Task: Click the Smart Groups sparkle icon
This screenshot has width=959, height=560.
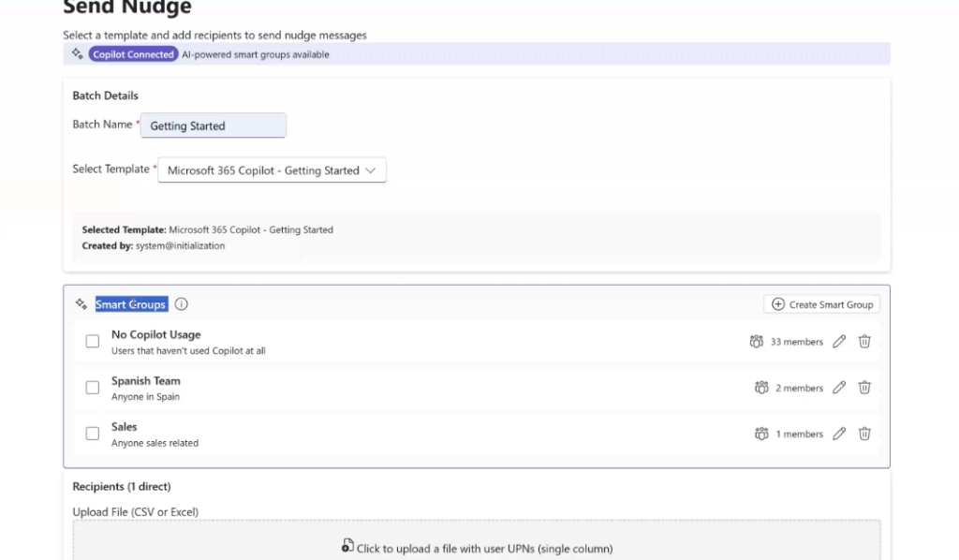Action: [x=81, y=304]
